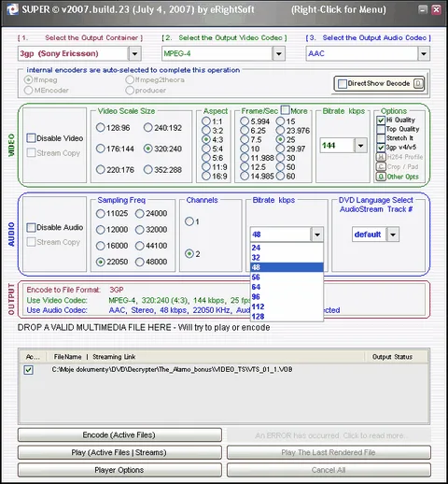Image resolution: width=448 pixels, height=484 pixels.
Task: Choose 32 kbps from audio bitrate list
Action: (x=287, y=258)
